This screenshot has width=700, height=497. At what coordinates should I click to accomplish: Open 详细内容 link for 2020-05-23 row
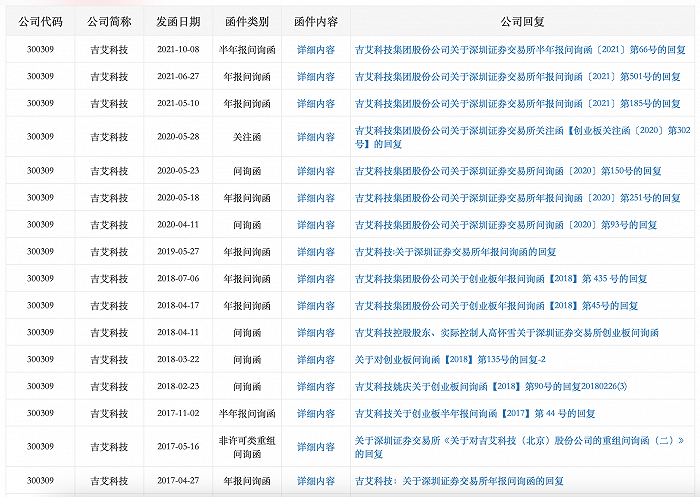point(316,171)
